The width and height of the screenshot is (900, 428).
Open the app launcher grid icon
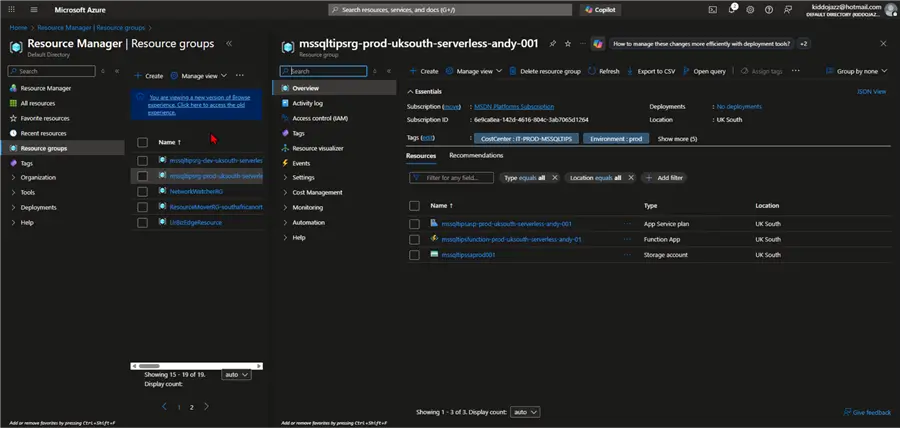pyautogui.click(x=11, y=10)
